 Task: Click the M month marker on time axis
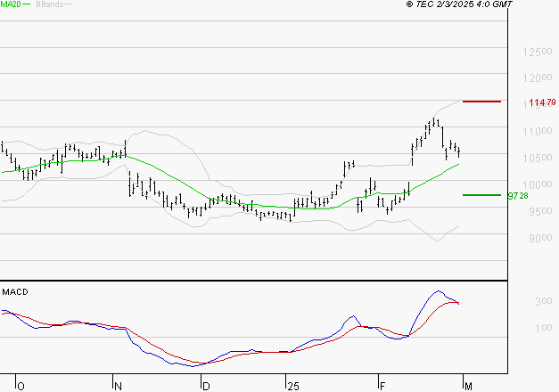coord(468,387)
